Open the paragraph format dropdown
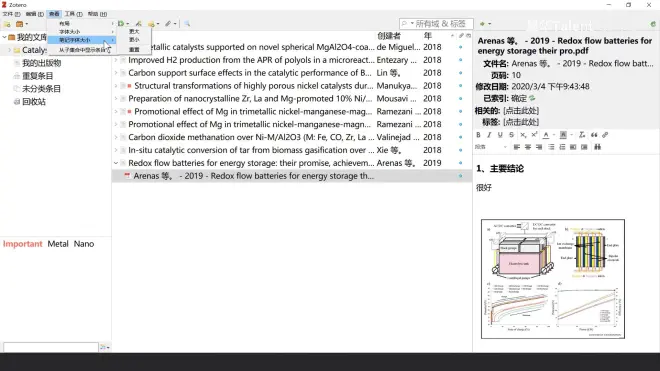660x371 pixels. tap(491, 147)
